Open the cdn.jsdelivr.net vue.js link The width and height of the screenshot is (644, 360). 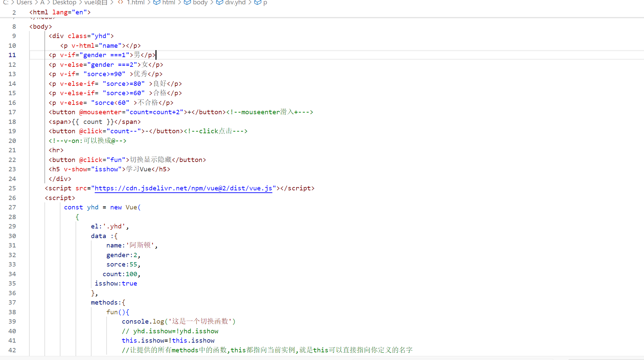183,188
